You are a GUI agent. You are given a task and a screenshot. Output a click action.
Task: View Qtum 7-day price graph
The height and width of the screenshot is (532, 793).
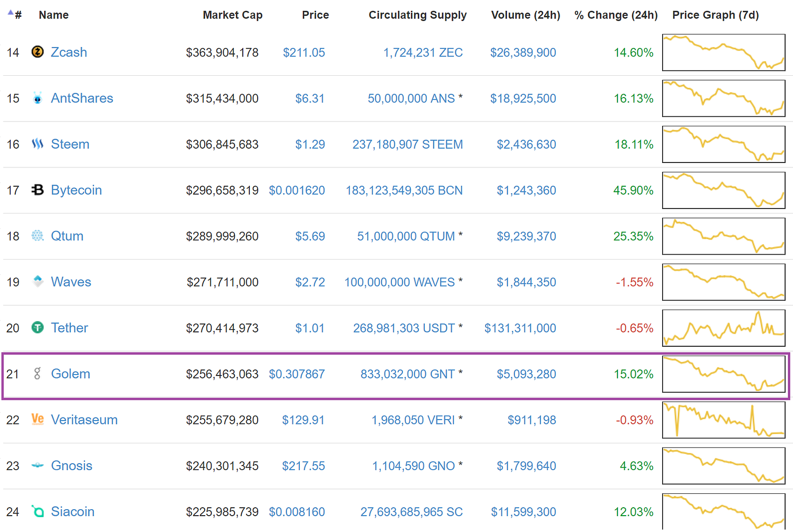click(x=724, y=236)
